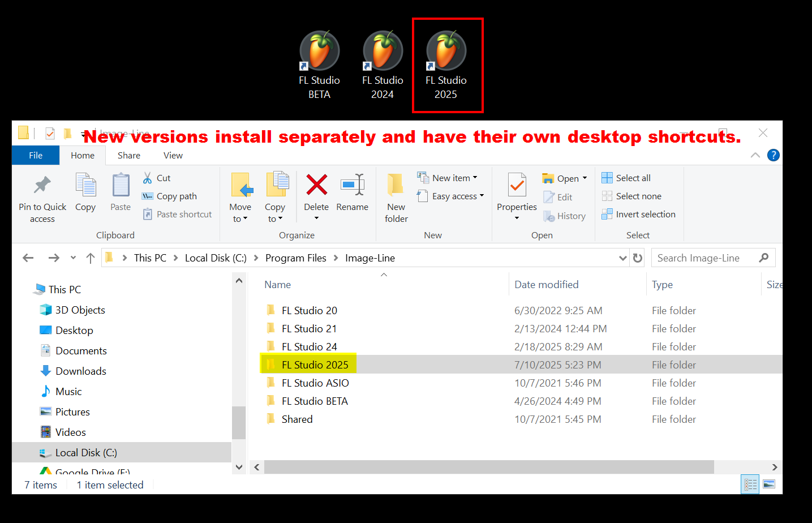Click the Forward navigation arrow
This screenshot has width=812, height=523.
tap(54, 258)
